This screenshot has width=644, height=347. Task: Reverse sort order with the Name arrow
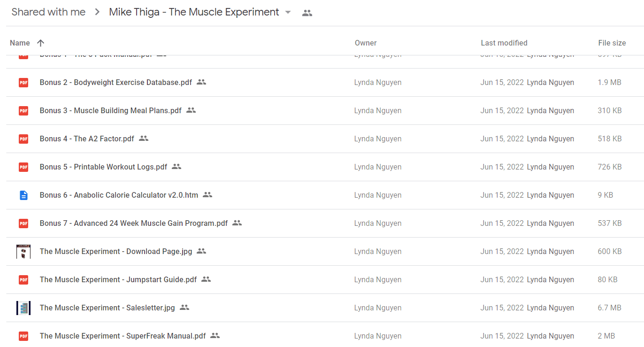(41, 43)
